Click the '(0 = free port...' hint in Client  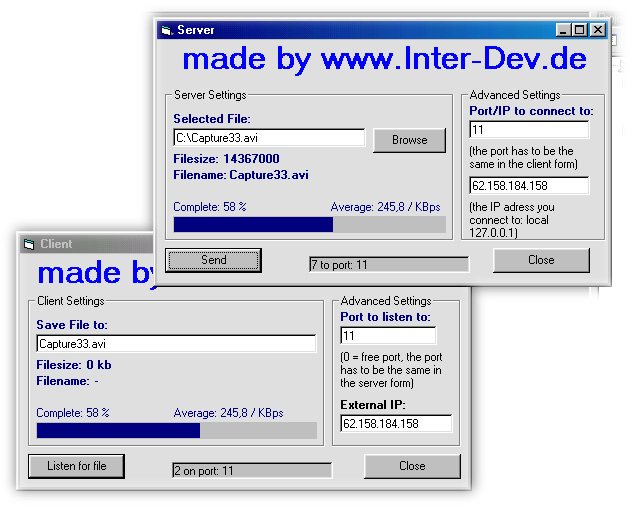391,370
